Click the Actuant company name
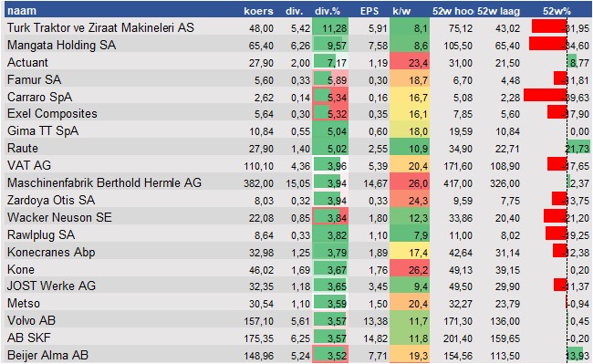Viewport: 593px width, 364px height. point(27,62)
